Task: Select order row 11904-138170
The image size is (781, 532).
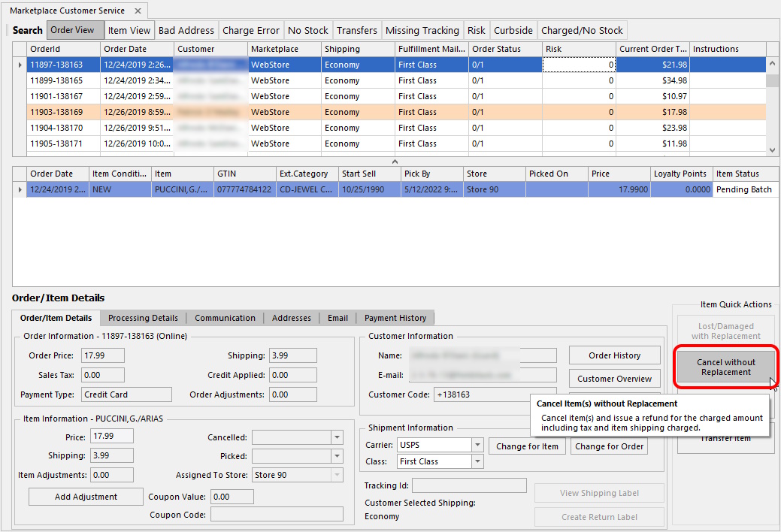Action: click(396, 128)
